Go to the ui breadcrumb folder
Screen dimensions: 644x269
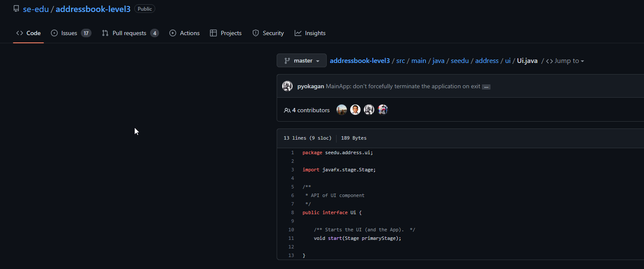coord(508,61)
